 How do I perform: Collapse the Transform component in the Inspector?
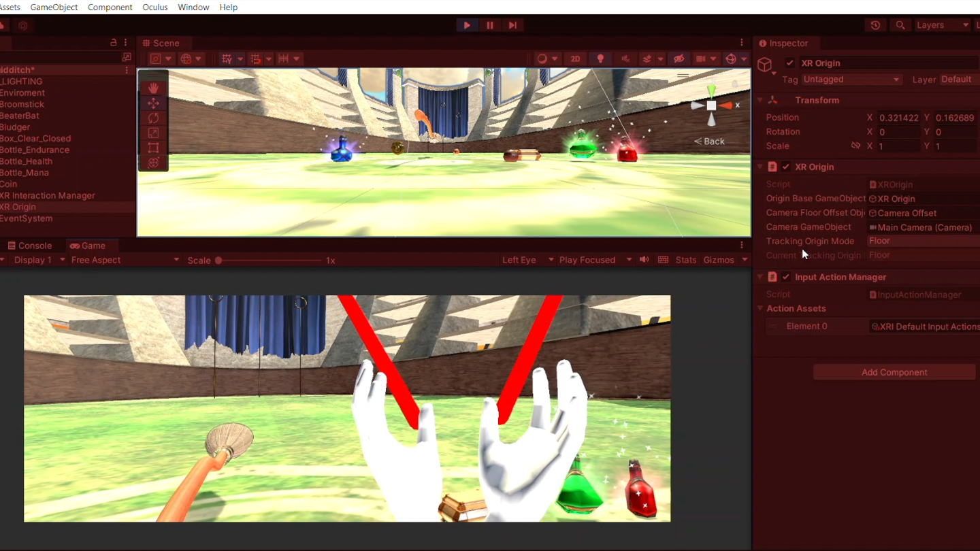coord(760,100)
